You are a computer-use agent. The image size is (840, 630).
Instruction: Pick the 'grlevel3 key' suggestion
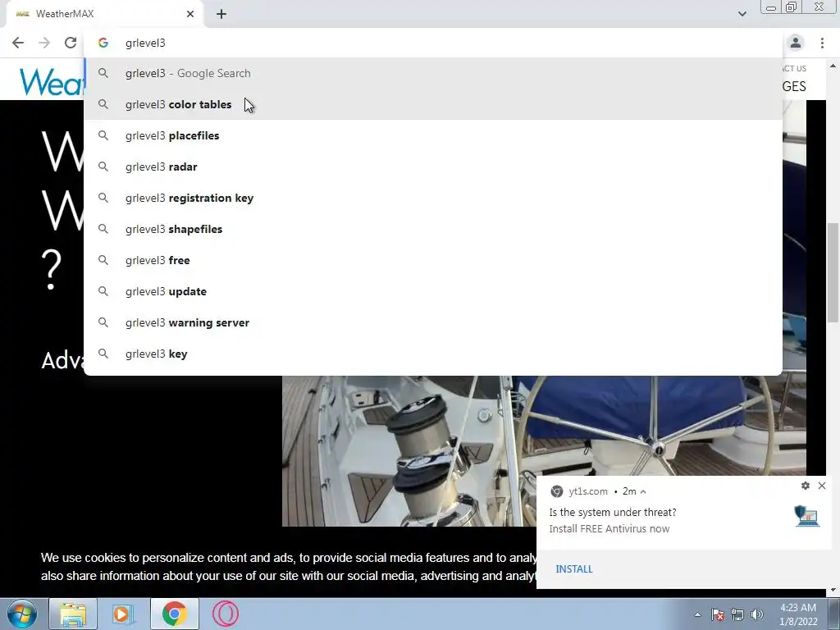(433, 354)
